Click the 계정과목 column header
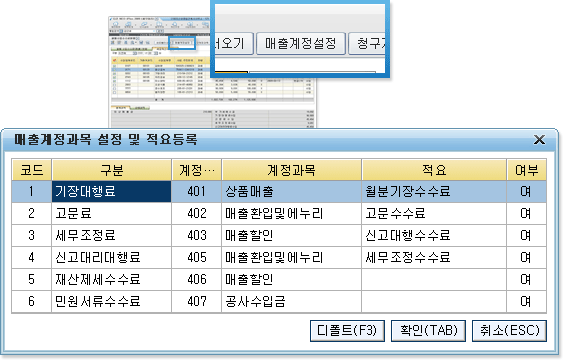Screen dimensions: 569x364 click(291, 170)
